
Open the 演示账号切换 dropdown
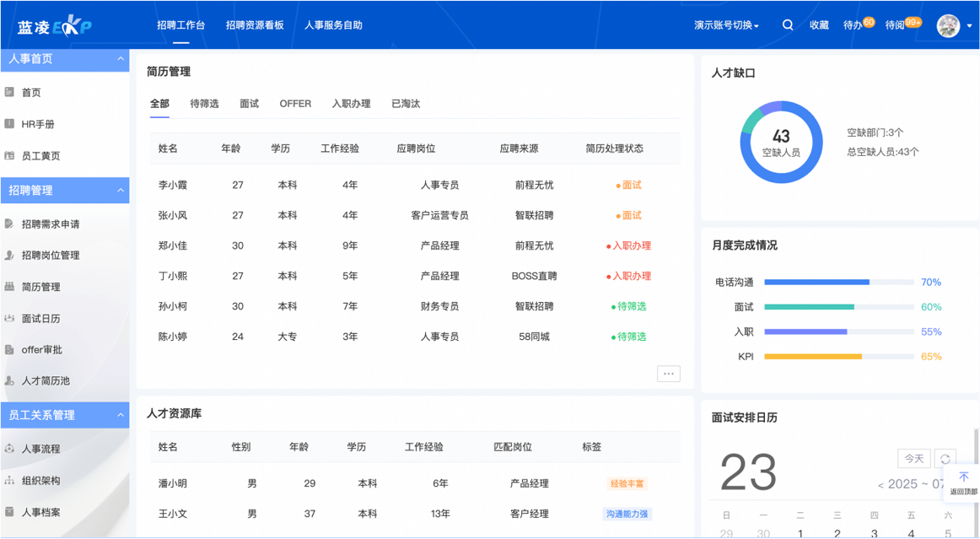(x=726, y=25)
